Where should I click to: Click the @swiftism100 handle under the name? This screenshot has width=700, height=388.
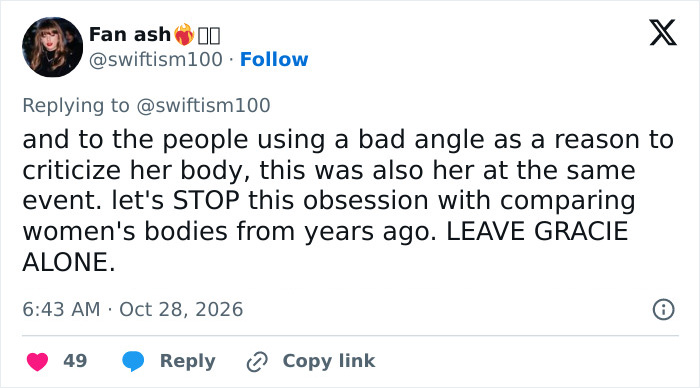[155, 59]
